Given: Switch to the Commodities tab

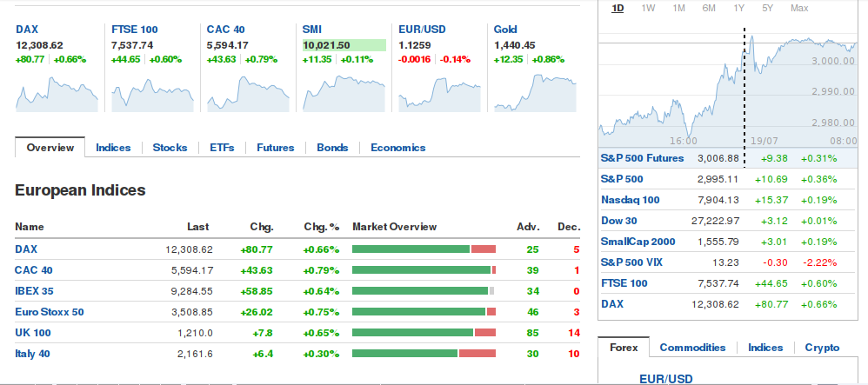Looking at the screenshot, I should click(x=692, y=348).
